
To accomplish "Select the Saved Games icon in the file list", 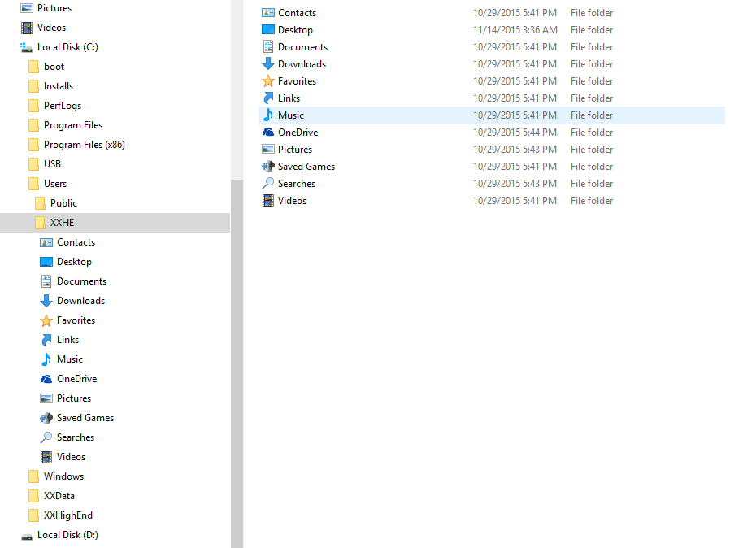I will pos(268,167).
